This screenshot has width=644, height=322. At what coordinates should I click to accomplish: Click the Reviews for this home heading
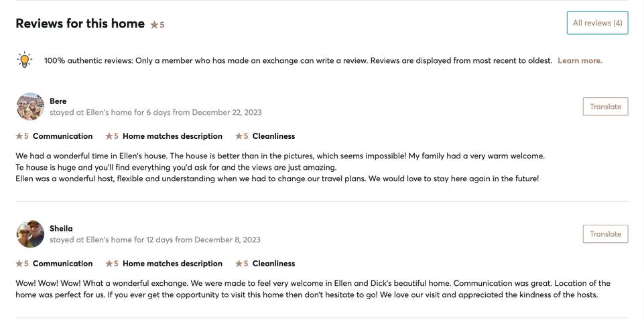[80, 23]
